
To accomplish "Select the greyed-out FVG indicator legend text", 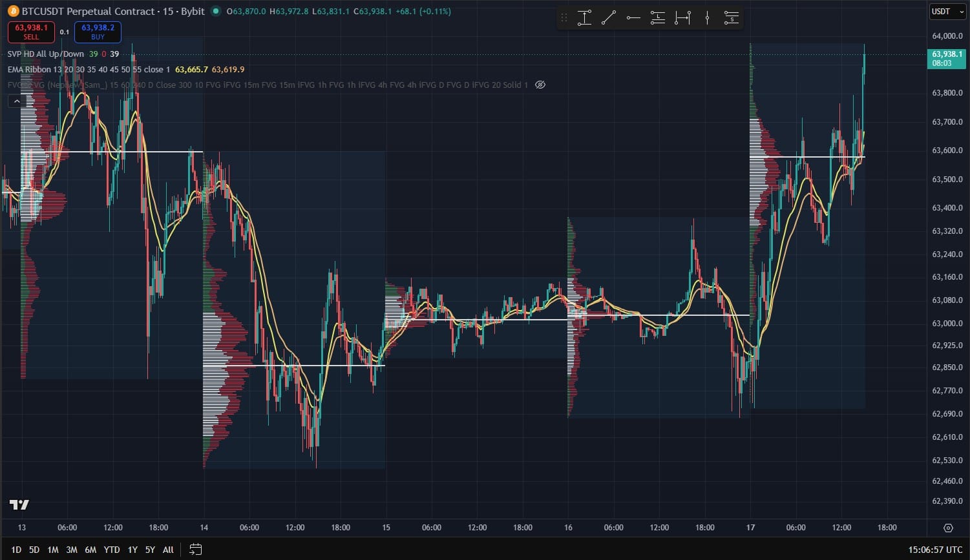I will tap(268, 85).
